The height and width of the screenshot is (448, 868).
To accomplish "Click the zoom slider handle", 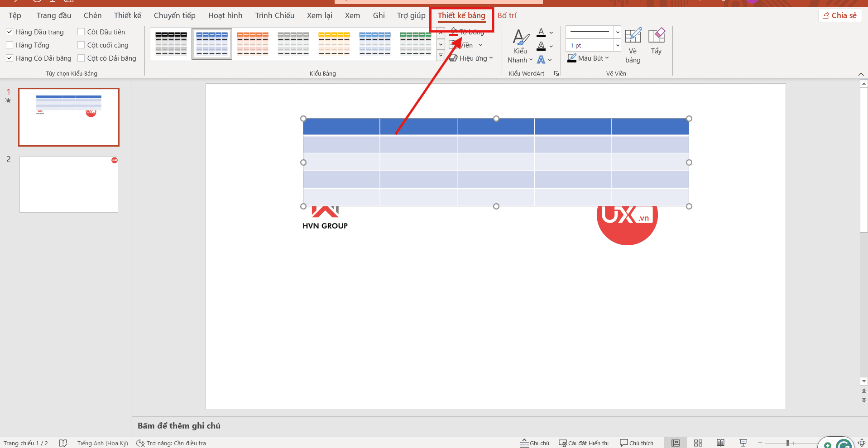I will coord(788,443).
